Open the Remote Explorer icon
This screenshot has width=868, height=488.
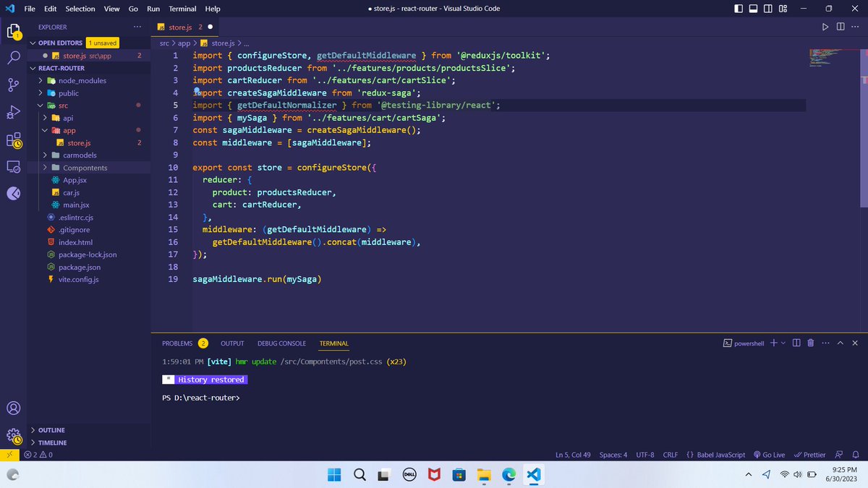coord(13,166)
